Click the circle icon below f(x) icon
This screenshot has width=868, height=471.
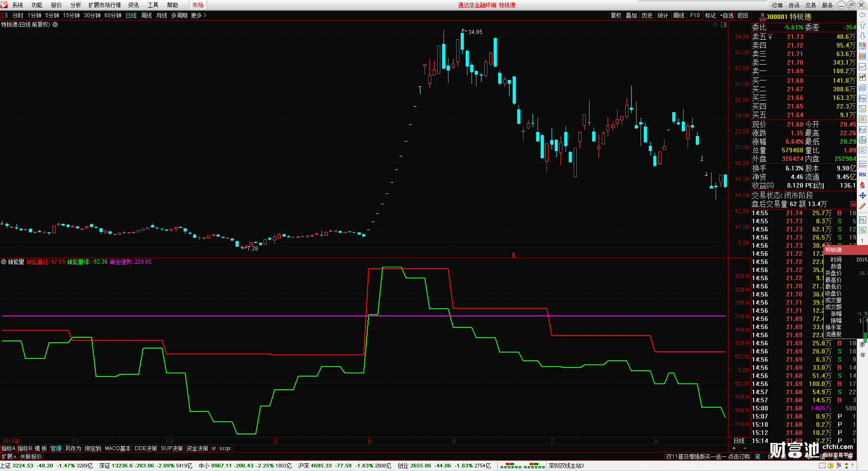click(x=863, y=151)
